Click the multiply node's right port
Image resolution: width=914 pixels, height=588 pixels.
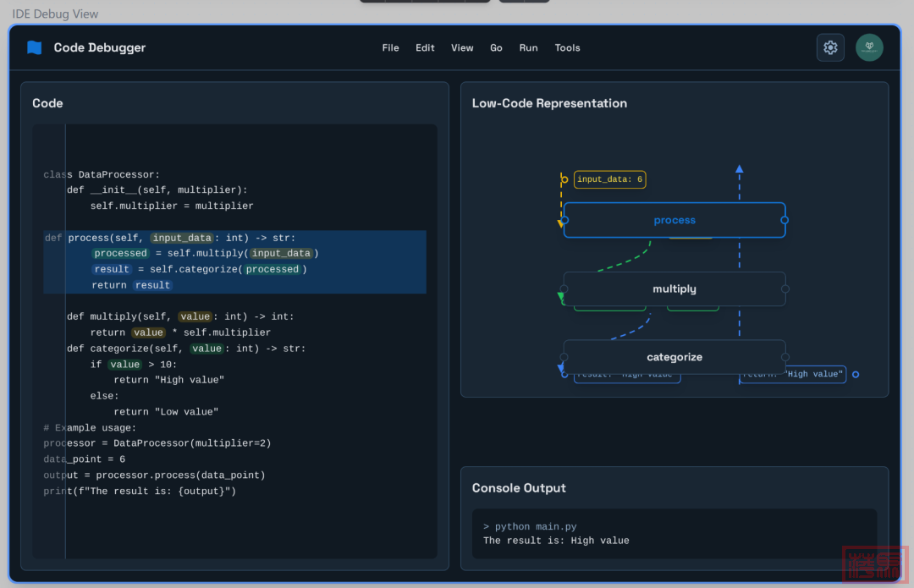[785, 289]
